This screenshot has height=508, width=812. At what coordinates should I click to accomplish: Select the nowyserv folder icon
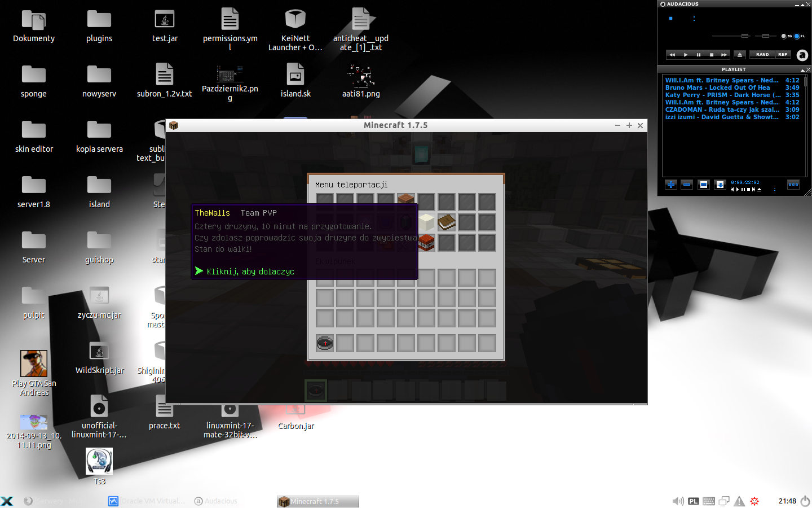point(99,81)
